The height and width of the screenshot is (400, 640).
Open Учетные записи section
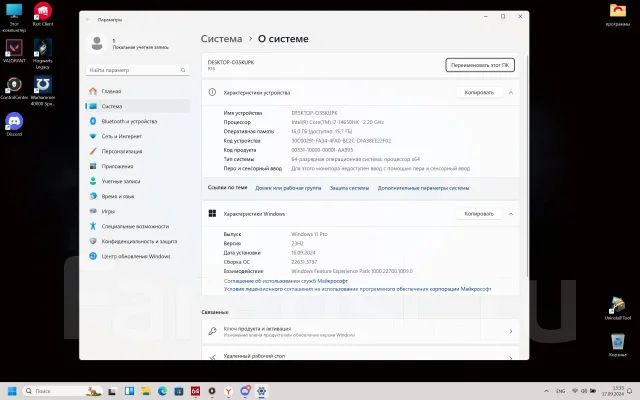137,181
